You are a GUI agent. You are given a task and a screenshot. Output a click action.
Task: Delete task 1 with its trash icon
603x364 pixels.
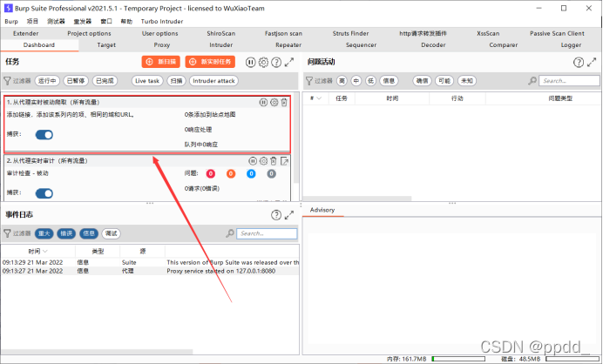(284, 102)
